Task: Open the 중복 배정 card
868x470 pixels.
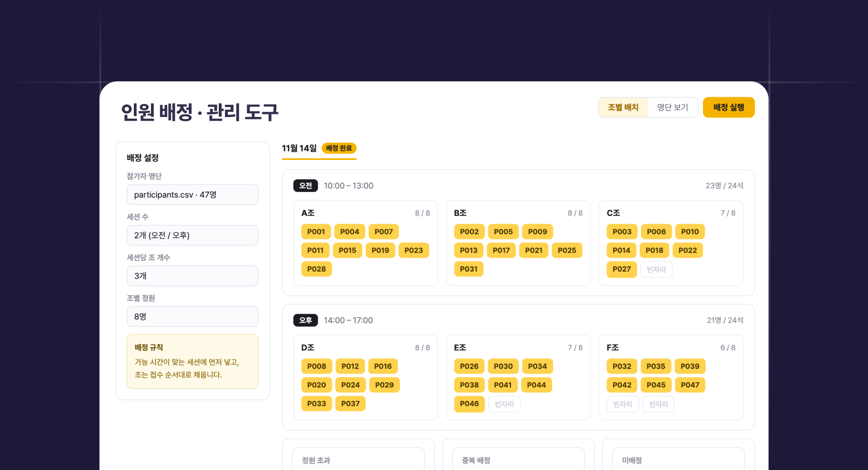Action: [x=519, y=459]
